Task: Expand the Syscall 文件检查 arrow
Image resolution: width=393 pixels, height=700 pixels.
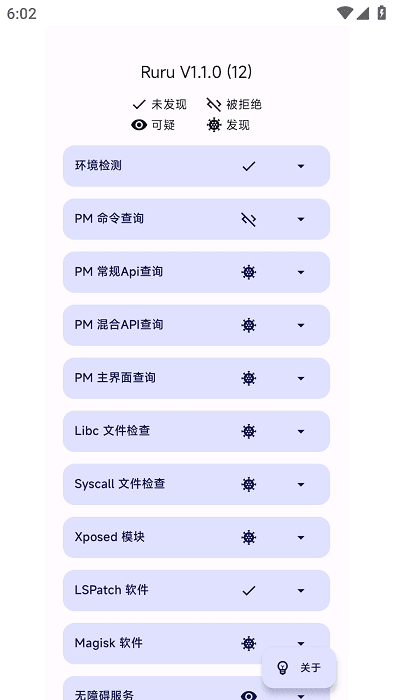Action: tap(301, 484)
